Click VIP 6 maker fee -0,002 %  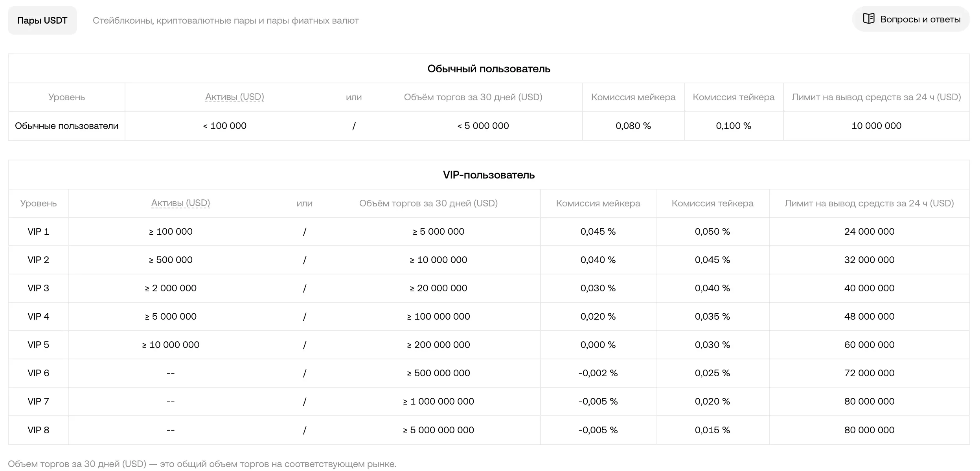tap(598, 373)
